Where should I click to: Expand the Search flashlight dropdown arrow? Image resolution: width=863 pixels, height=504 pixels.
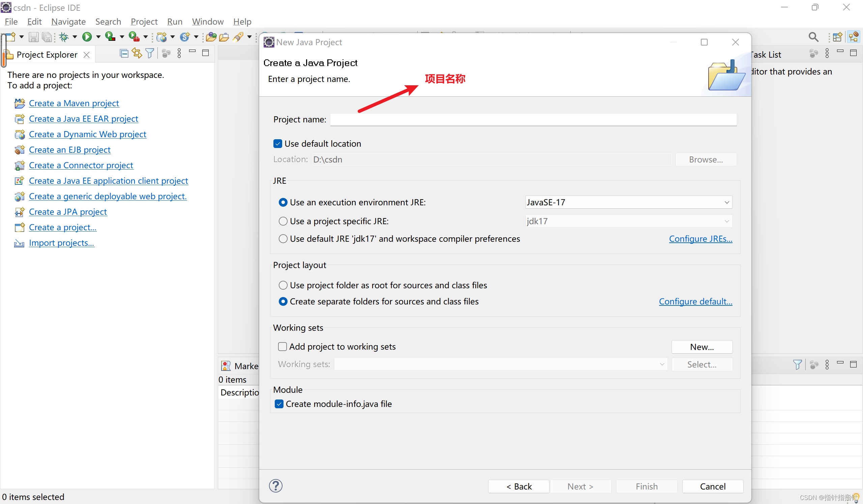coord(250,37)
